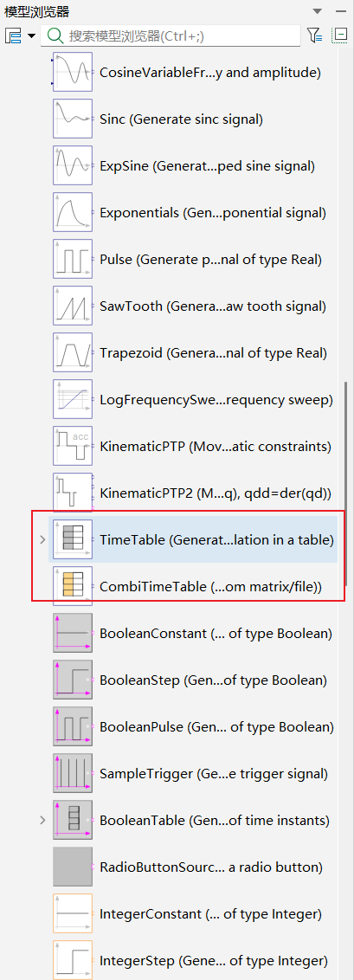Open the tree view mode dropdown arrow
The width and height of the screenshot is (354, 980).
32,36
